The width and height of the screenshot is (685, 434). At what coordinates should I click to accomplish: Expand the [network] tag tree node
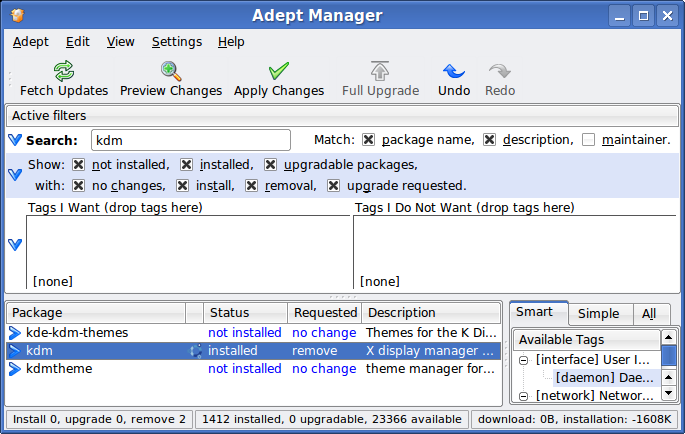pos(523,396)
